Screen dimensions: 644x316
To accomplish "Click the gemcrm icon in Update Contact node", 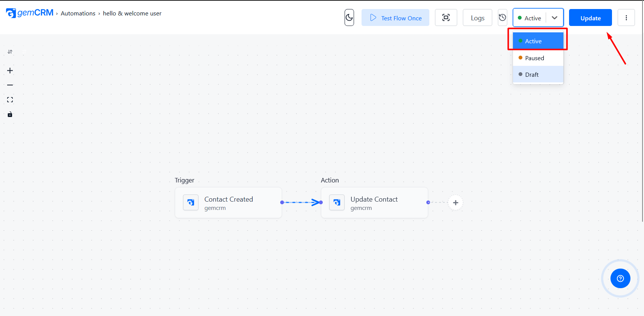I will [337, 202].
